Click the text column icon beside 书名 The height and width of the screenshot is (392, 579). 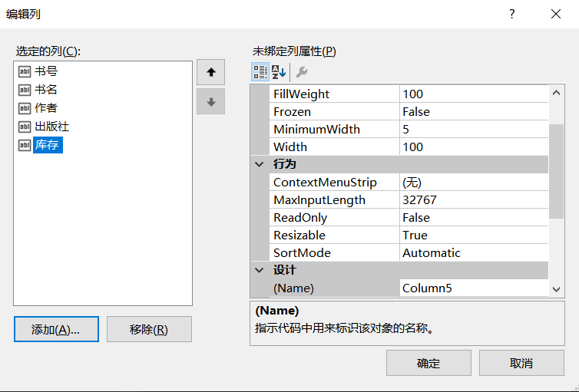25,90
